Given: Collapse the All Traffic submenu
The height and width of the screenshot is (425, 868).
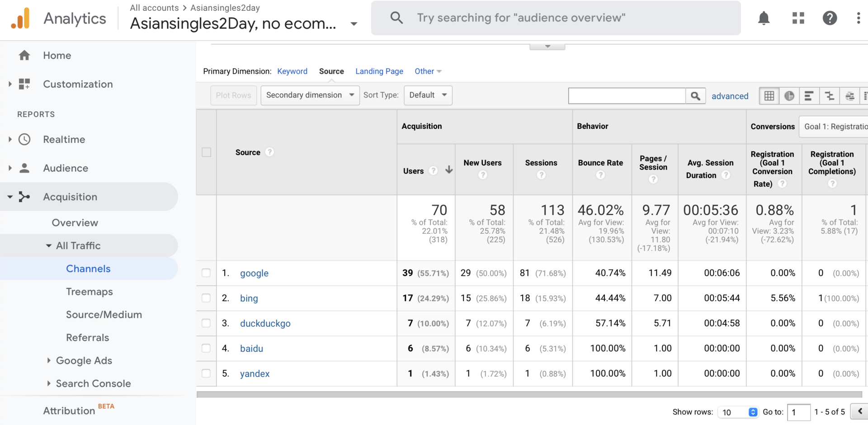Looking at the screenshot, I should [x=48, y=246].
